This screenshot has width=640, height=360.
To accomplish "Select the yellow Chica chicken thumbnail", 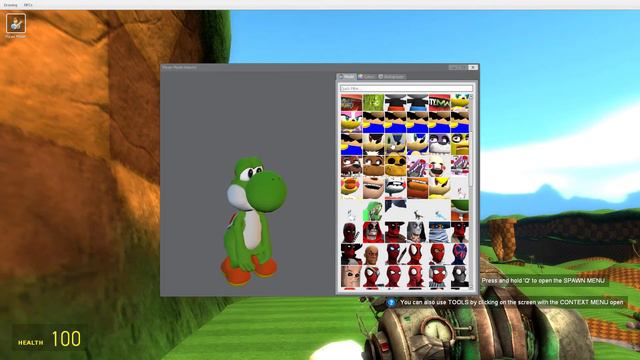I will pos(460,144).
